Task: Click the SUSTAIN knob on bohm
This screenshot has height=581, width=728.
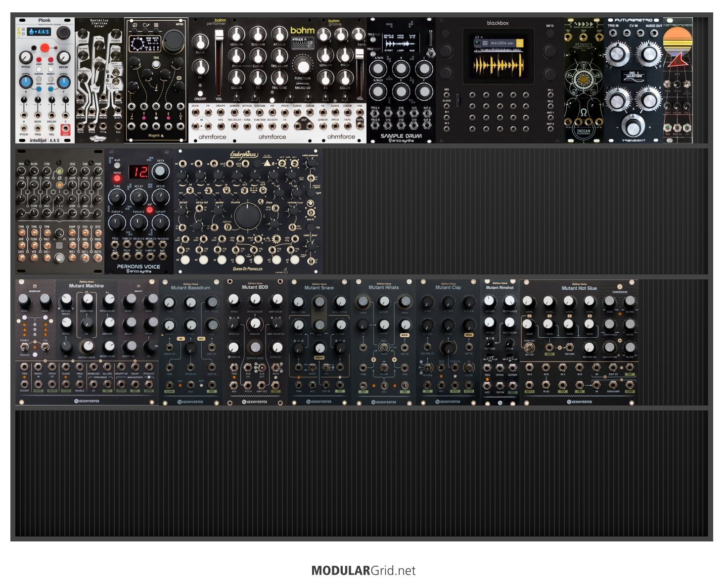Action: coord(258,34)
